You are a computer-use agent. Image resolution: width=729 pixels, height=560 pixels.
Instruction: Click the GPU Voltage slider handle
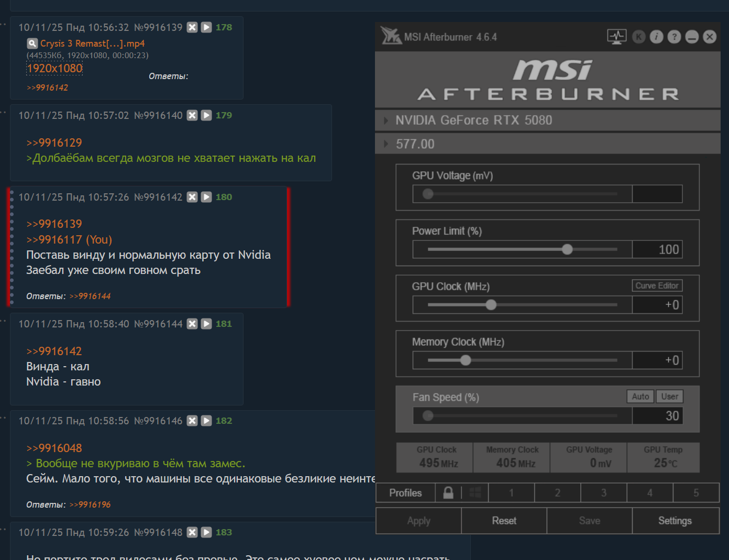tap(428, 194)
